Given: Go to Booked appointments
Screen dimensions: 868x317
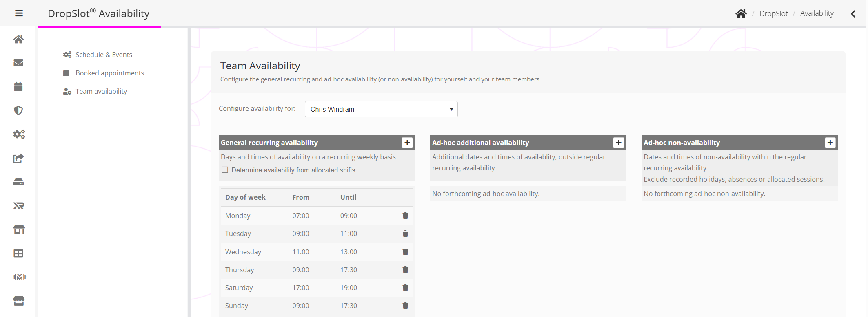Looking at the screenshot, I should (109, 73).
